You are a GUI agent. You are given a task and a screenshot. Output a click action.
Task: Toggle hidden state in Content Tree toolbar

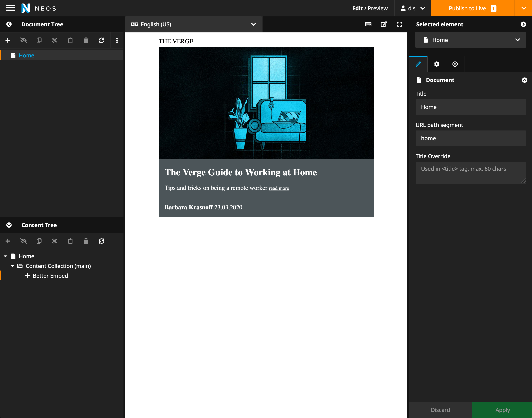point(23,241)
